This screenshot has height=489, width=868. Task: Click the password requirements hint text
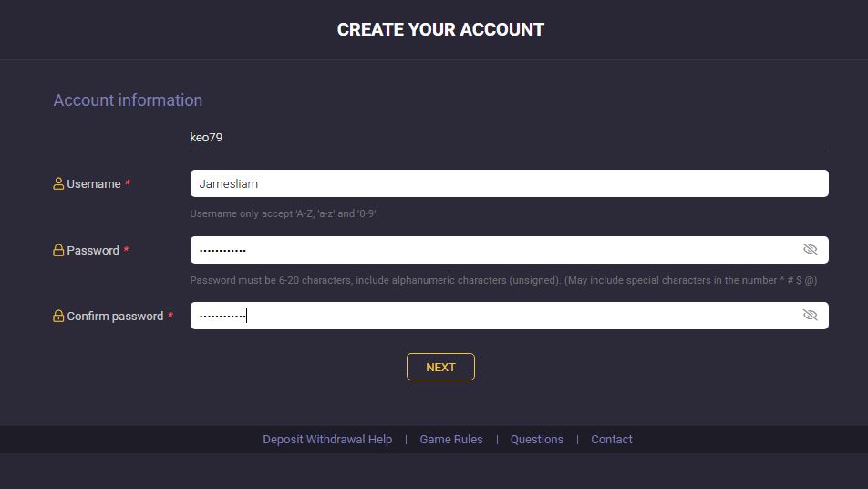pyautogui.click(x=503, y=280)
